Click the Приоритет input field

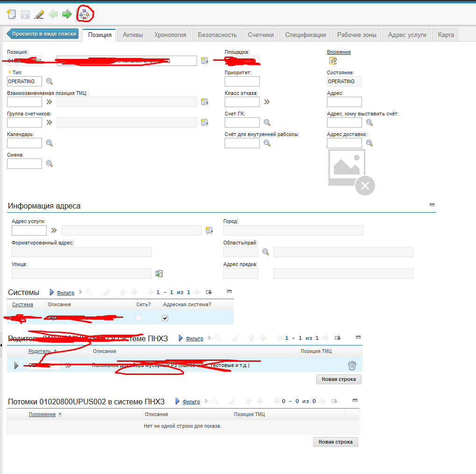pos(242,81)
